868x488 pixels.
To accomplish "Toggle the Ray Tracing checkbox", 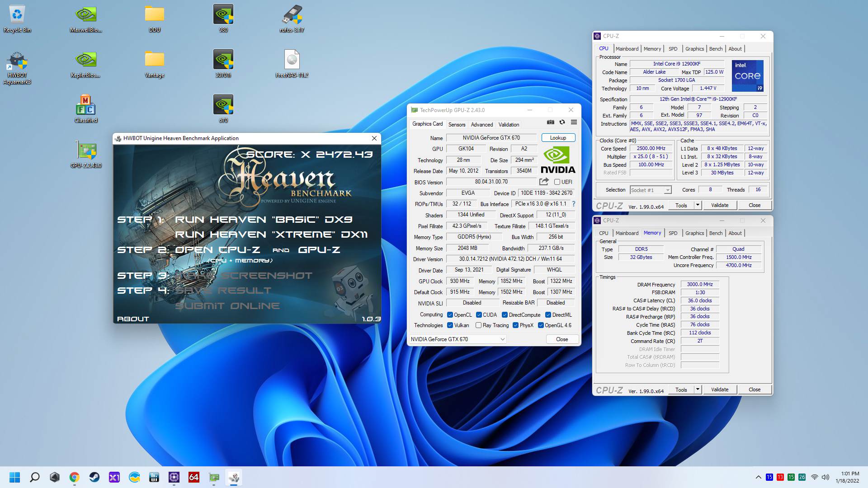I will 478,325.
